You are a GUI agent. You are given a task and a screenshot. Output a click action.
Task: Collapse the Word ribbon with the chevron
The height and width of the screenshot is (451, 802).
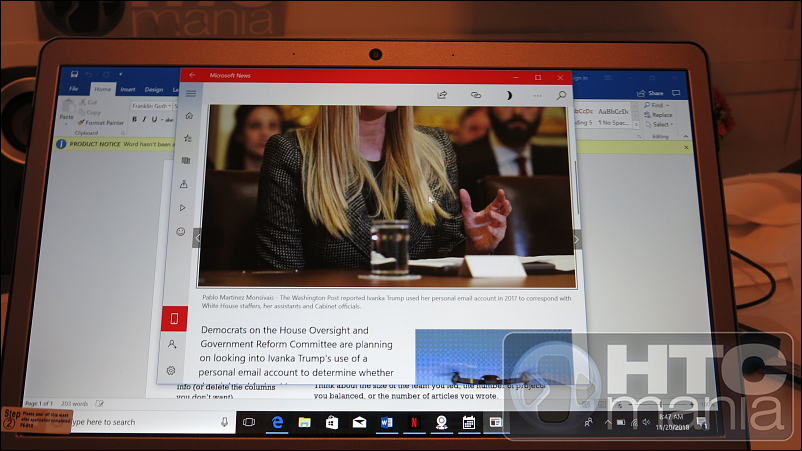tap(686, 137)
